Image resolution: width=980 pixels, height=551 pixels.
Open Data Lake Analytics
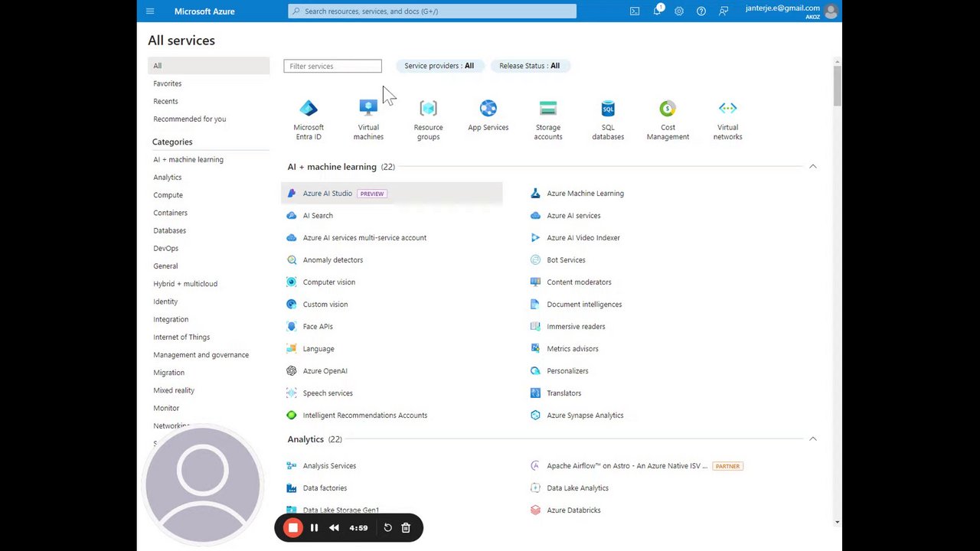tap(577, 488)
